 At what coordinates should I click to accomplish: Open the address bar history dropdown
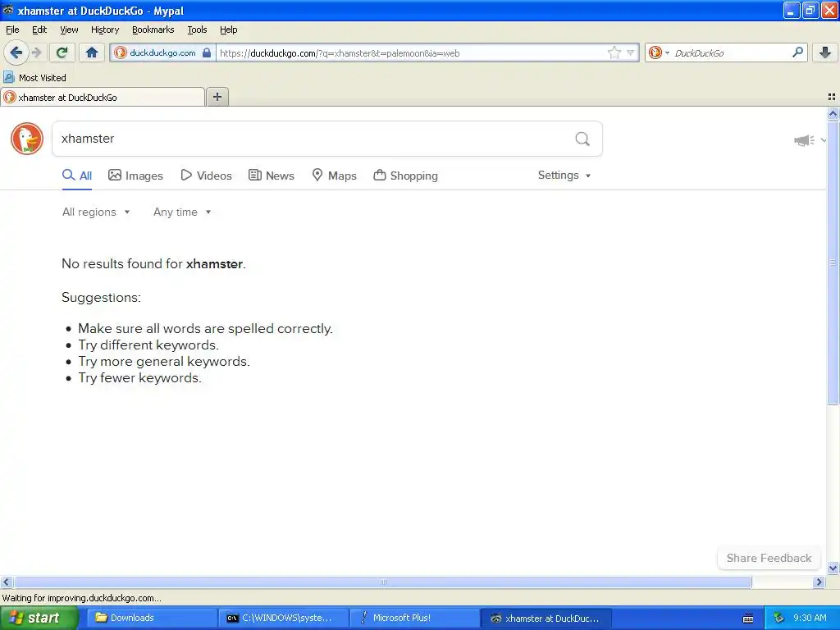[x=631, y=52]
